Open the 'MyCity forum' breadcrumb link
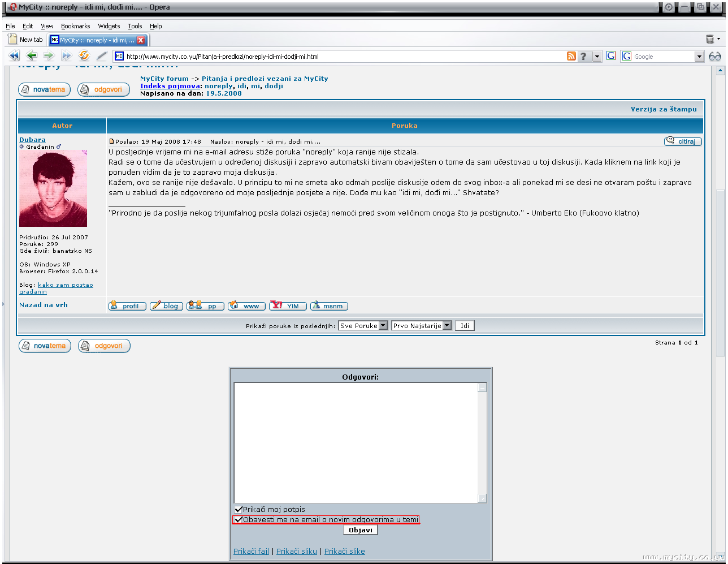The height and width of the screenshot is (564, 728). coord(164,79)
